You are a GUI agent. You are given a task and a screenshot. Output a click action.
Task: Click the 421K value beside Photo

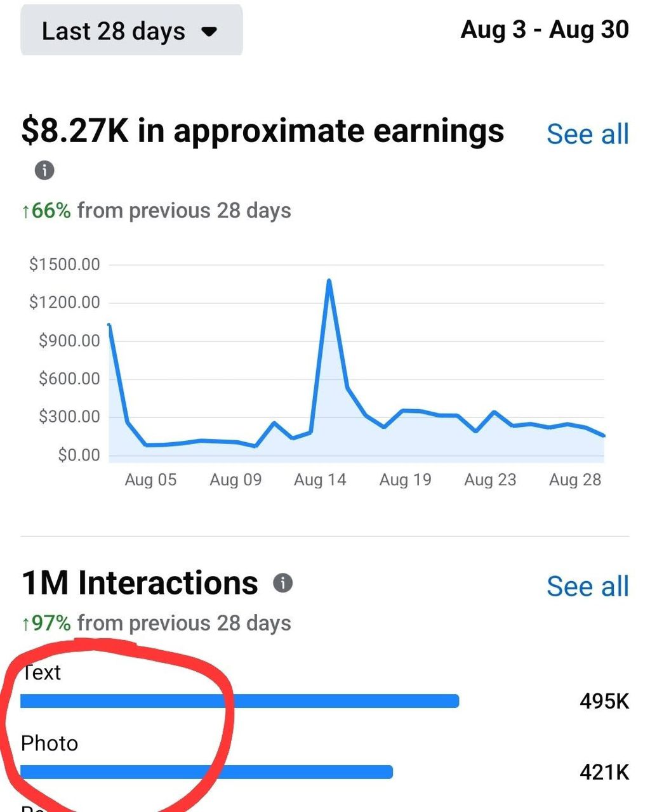pos(604,773)
